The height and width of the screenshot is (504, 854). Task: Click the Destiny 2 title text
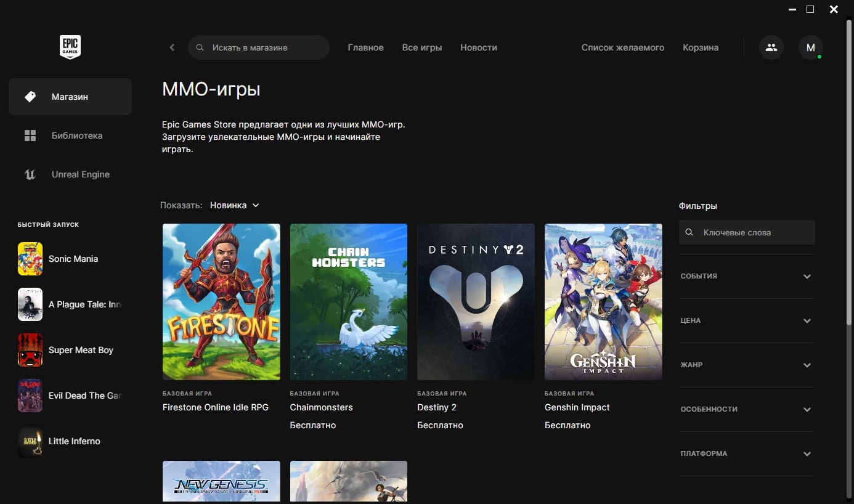pos(437,407)
